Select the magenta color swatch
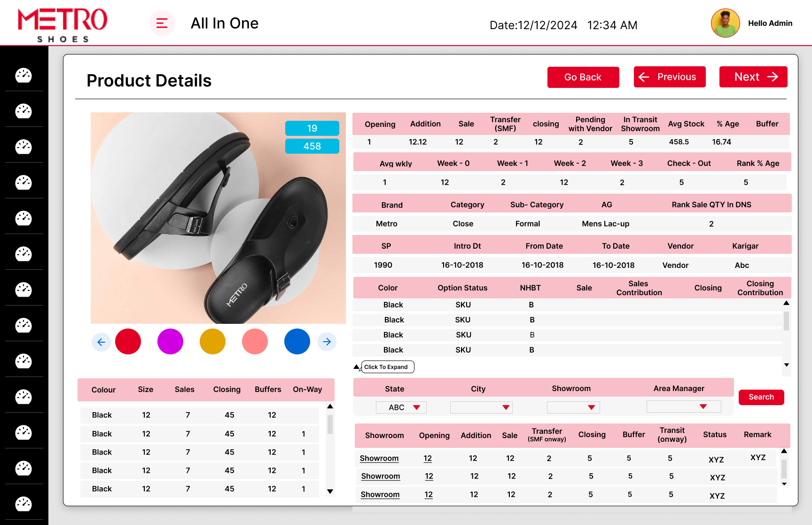812x525 pixels. point(170,342)
